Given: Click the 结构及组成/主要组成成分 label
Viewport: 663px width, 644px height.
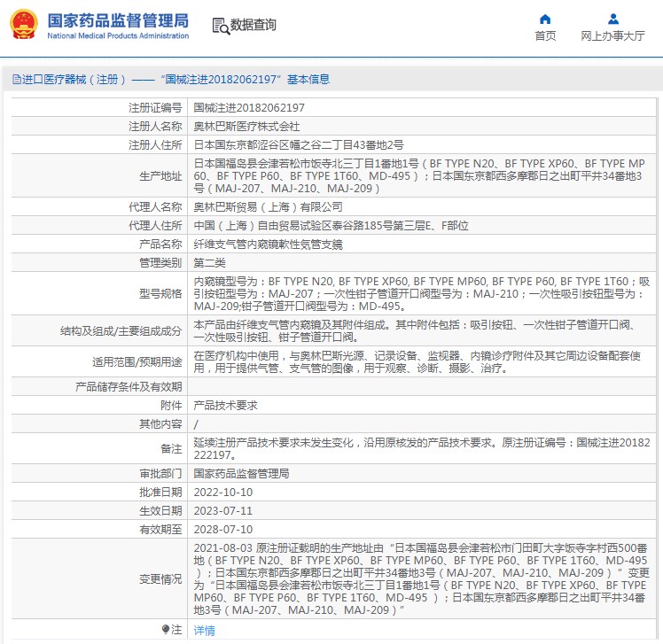Looking at the screenshot, I should [x=121, y=331].
